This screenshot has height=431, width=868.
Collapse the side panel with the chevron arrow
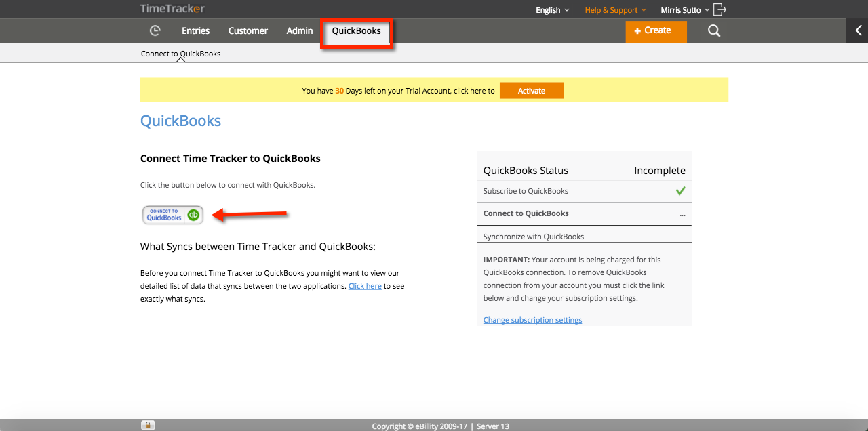tap(858, 30)
